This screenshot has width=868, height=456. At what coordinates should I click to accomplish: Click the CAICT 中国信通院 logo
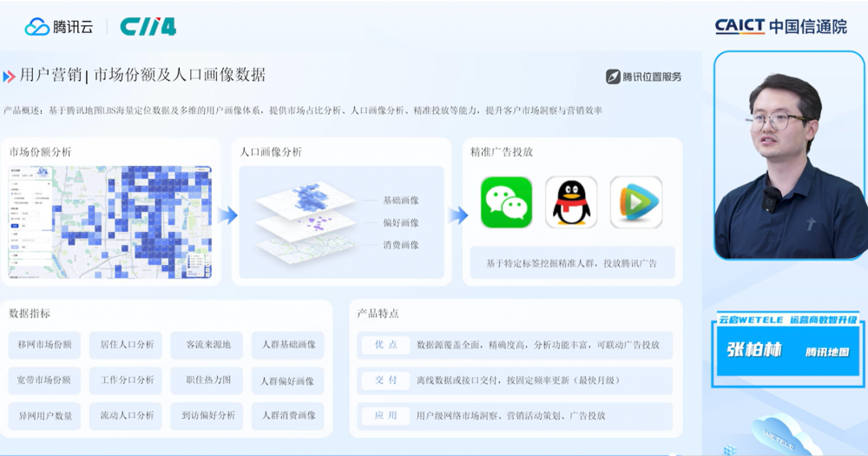click(780, 26)
